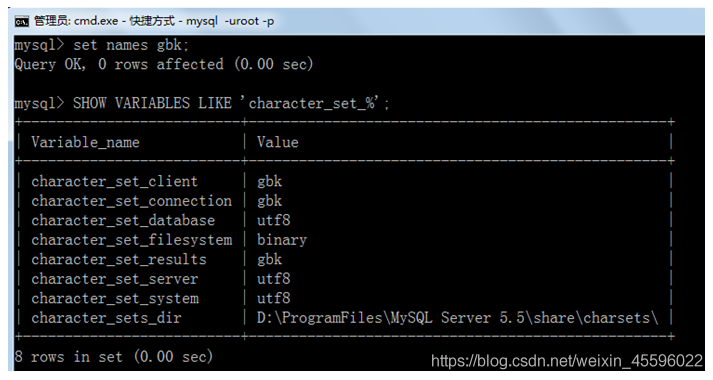Click the 'Query OK' result line
The width and height of the screenshot is (713, 380).
[x=164, y=64]
